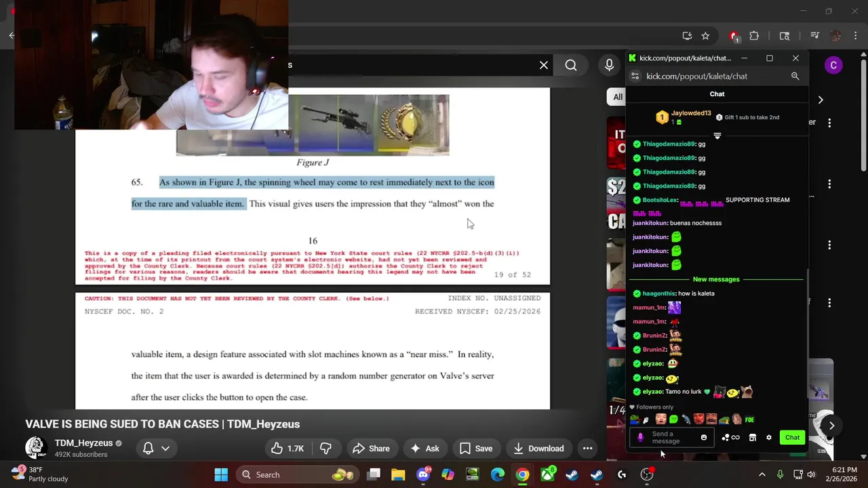868x488 pixels.
Task: Click the Kick popout address bar URL
Action: click(x=696, y=76)
